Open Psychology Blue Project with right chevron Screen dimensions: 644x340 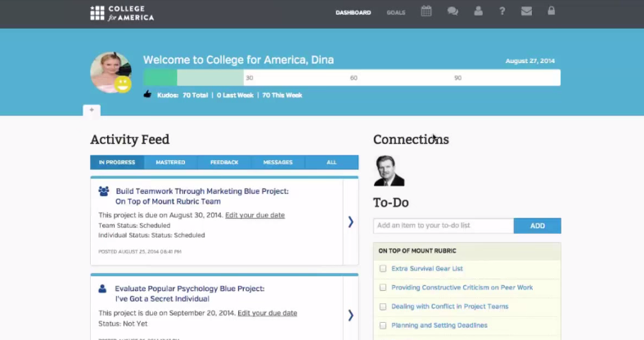click(x=350, y=315)
